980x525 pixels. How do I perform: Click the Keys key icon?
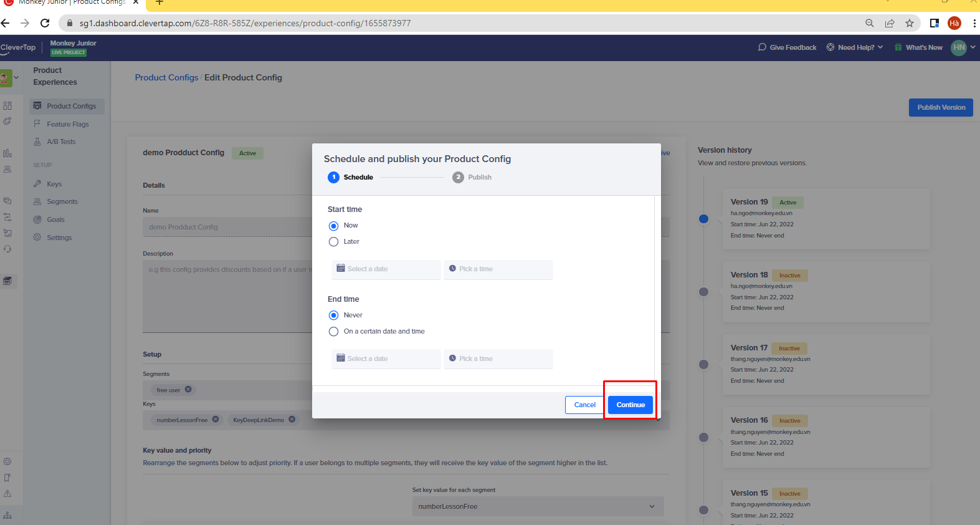(x=37, y=184)
